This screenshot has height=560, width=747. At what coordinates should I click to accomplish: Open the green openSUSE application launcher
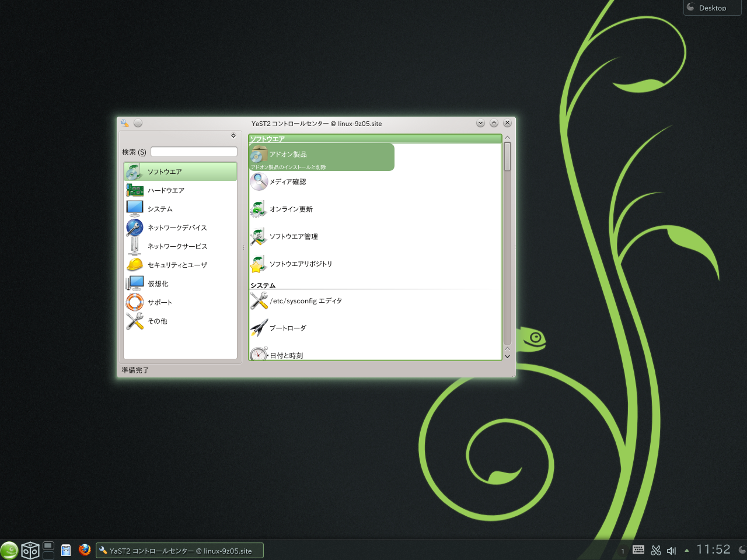9,550
